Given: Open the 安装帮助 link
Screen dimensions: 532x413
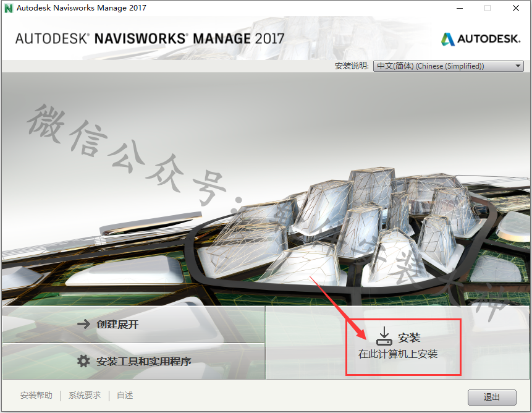Looking at the screenshot, I should [36, 395].
